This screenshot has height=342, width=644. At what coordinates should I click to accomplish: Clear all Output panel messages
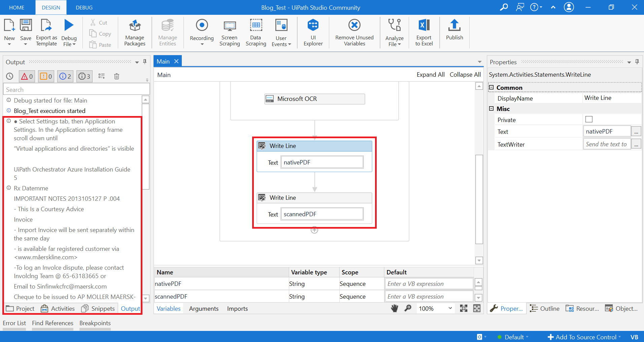coord(116,76)
